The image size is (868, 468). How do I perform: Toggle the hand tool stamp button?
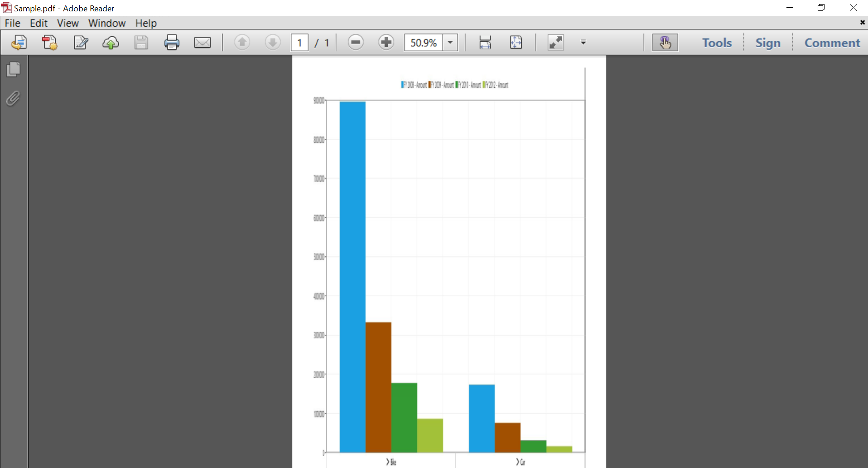(665, 43)
